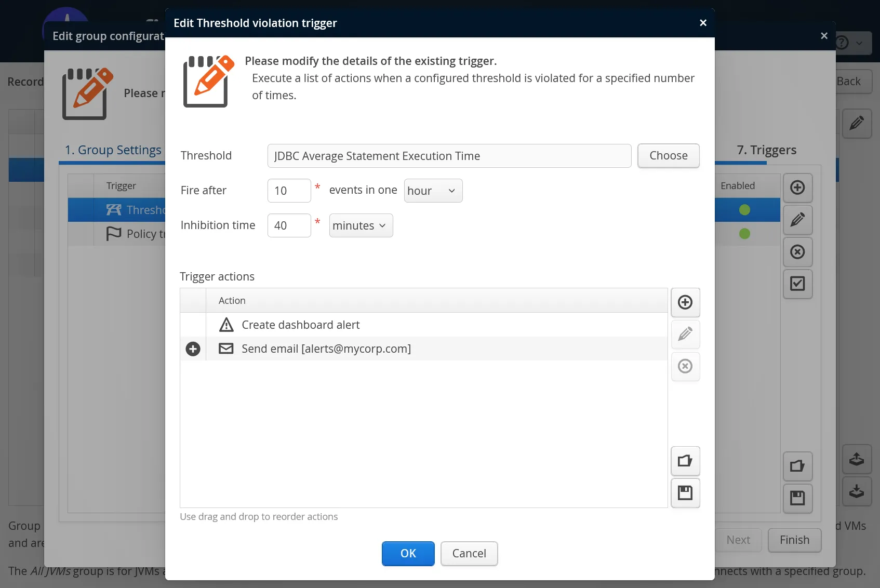Screen dimensions: 880x588
Task: Import triggers using the download icon
Action: coord(857,491)
